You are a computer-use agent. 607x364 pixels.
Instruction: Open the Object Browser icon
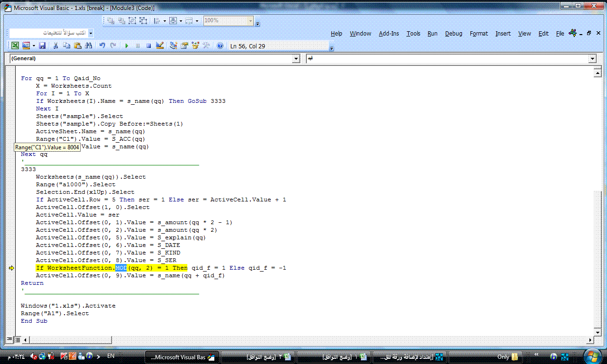click(x=195, y=46)
